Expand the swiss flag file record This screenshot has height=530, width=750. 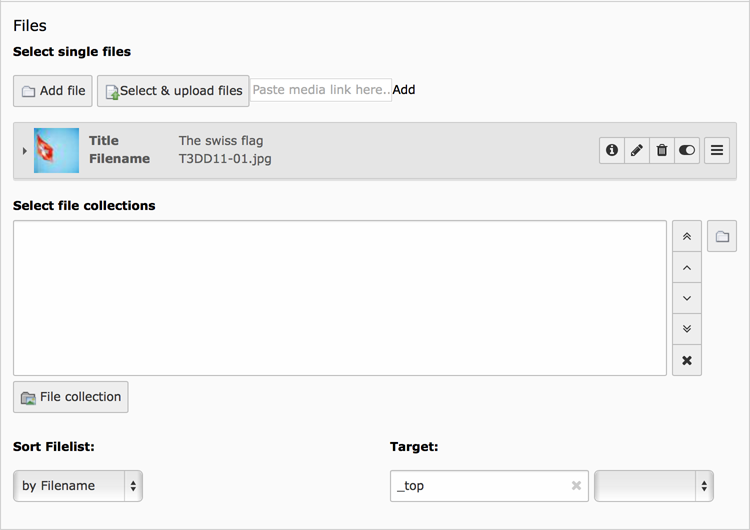pyautogui.click(x=24, y=151)
